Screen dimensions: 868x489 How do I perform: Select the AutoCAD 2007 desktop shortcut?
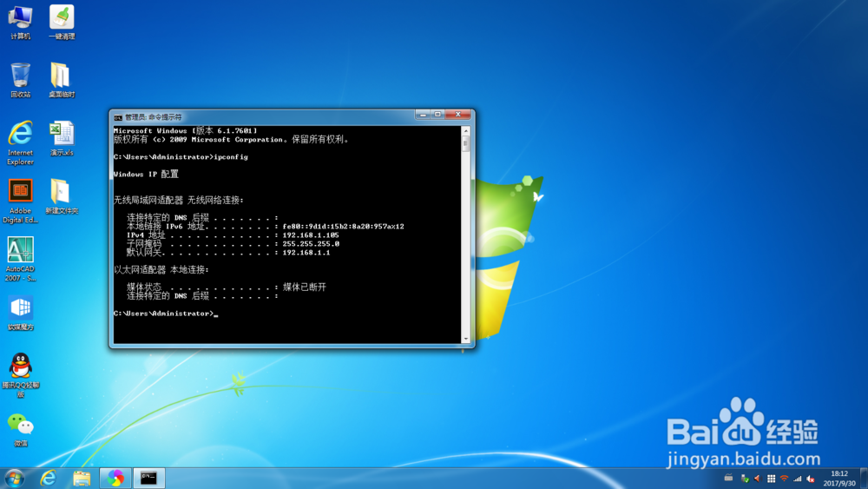tap(21, 260)
